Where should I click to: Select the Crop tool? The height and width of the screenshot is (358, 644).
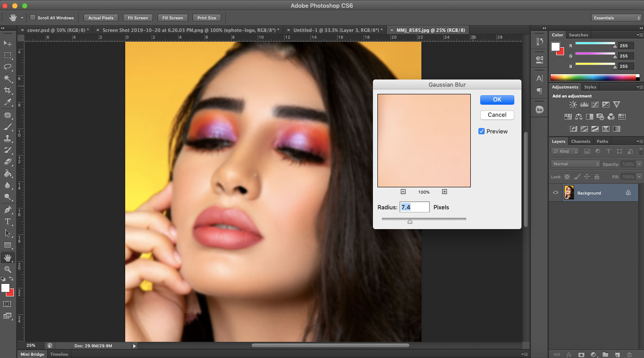pyautogui.click(x=8, y=91)
